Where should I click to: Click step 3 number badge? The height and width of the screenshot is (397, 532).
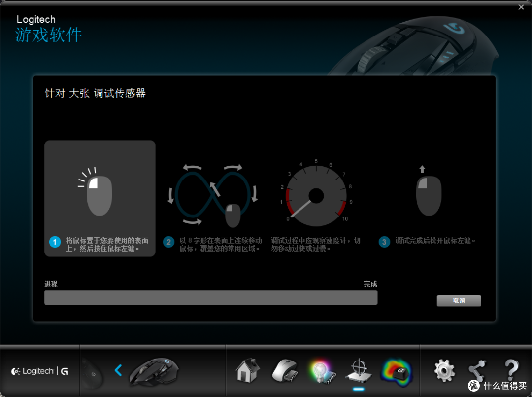tap(384, 242)
